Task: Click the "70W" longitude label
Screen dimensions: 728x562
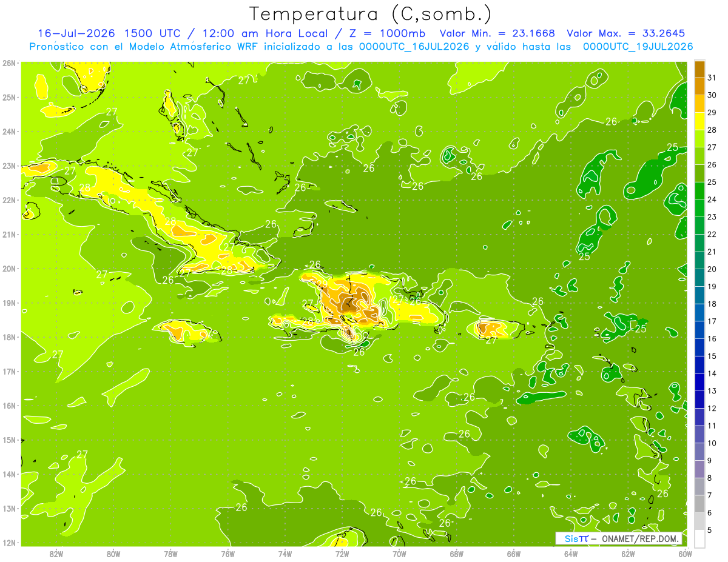Action: [399, 554]
